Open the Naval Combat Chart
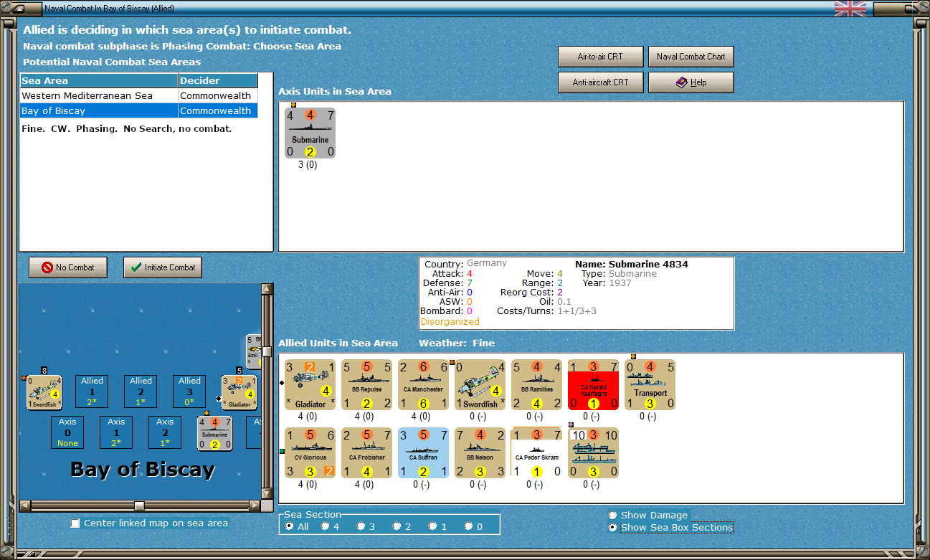 [x=691, y=57]
